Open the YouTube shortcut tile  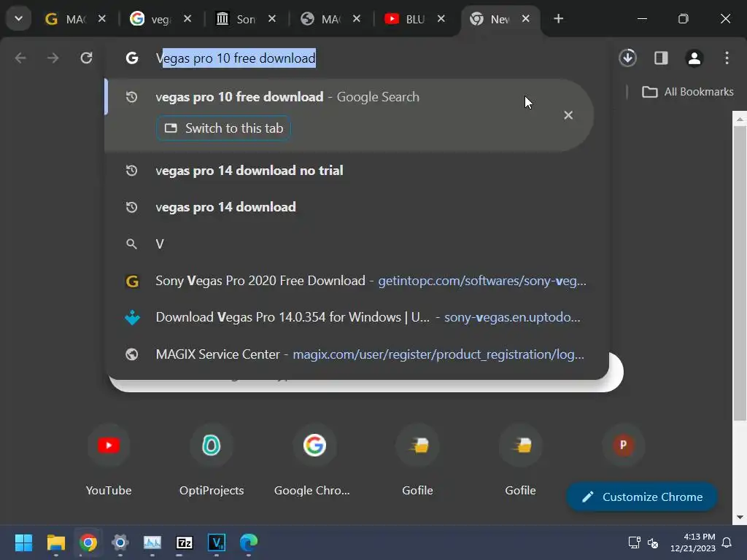(109, 461)
